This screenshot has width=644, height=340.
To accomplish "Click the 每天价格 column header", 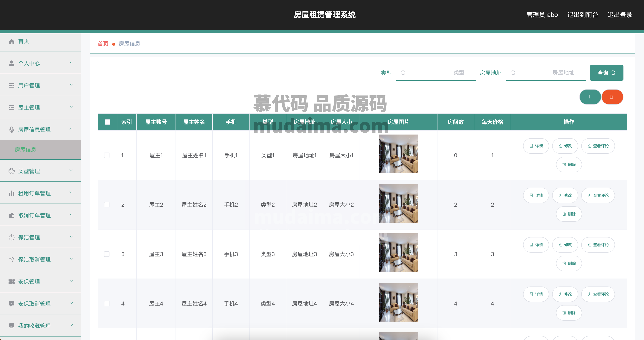I will 492,122.
